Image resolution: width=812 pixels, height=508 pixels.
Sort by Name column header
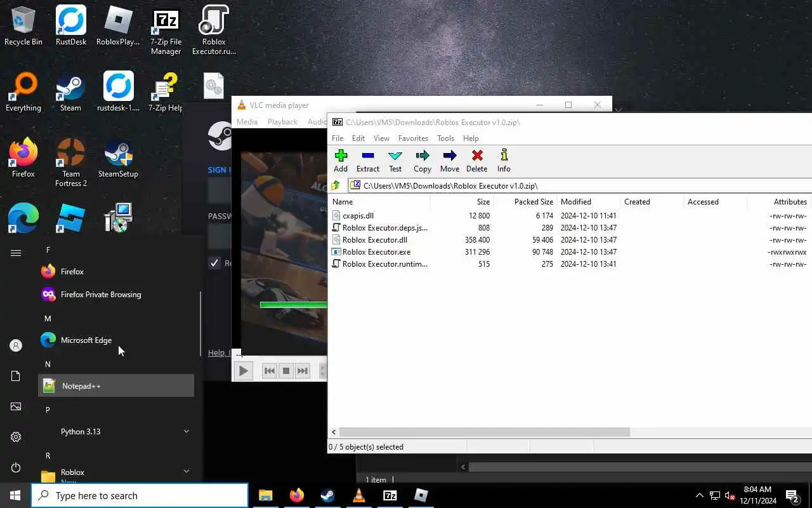tap(379, 201)
